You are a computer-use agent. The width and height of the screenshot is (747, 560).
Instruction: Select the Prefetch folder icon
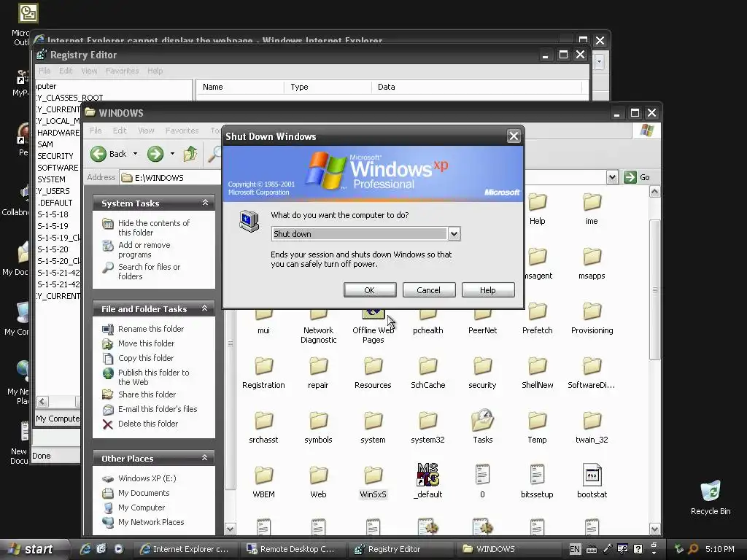click(538, 311)
